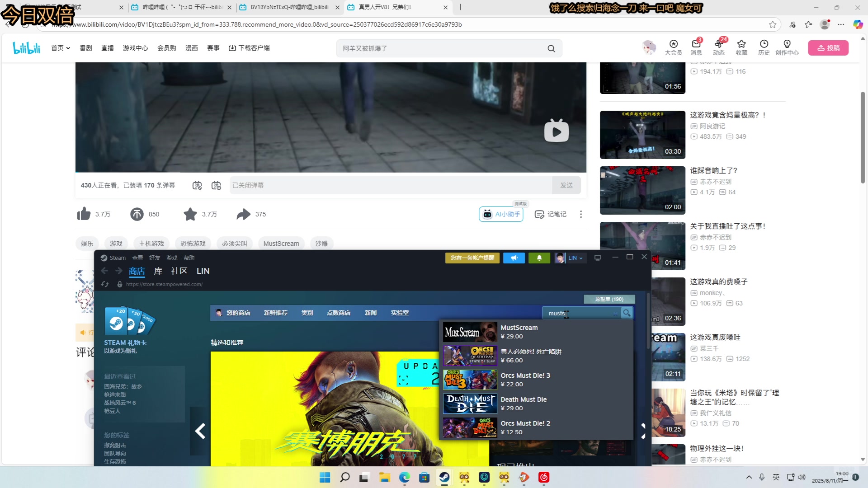Open 好友 menu in Steam window

tap(155, 258)
